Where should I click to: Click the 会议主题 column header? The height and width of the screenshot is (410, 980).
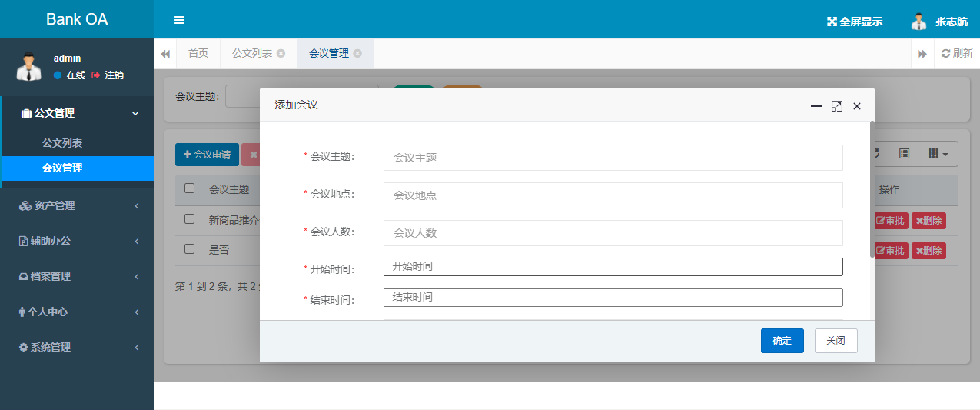tap(229, 189)
